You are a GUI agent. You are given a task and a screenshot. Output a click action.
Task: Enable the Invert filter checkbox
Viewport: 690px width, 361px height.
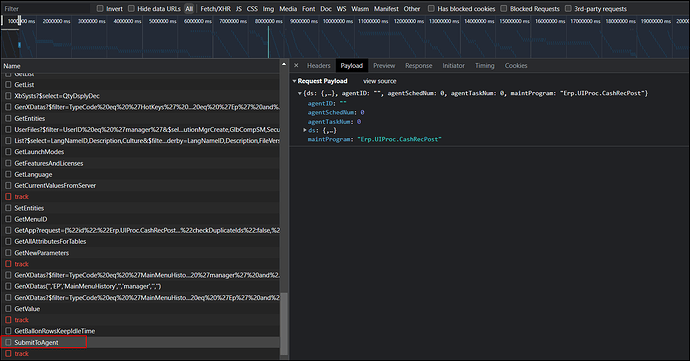point(100,8)
